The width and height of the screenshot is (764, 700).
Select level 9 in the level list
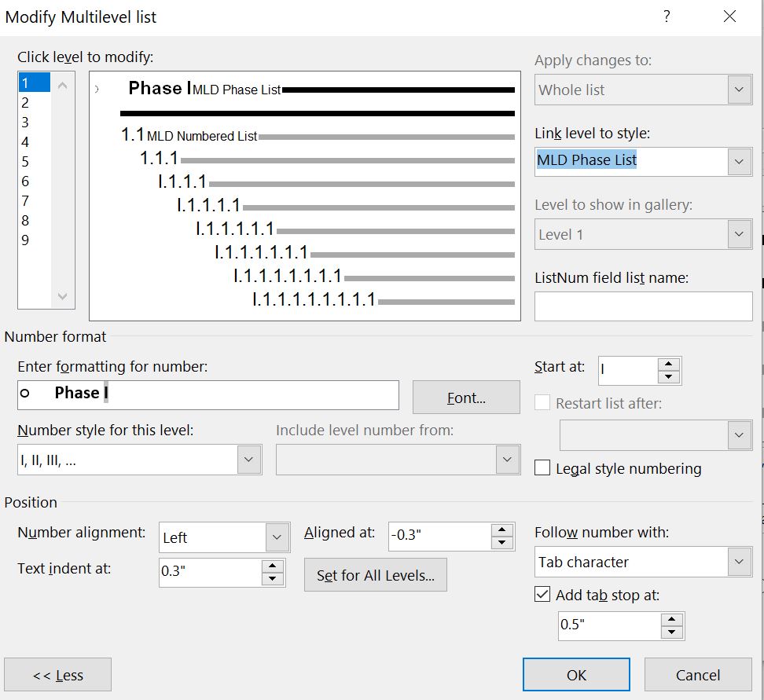coord(34,240)
